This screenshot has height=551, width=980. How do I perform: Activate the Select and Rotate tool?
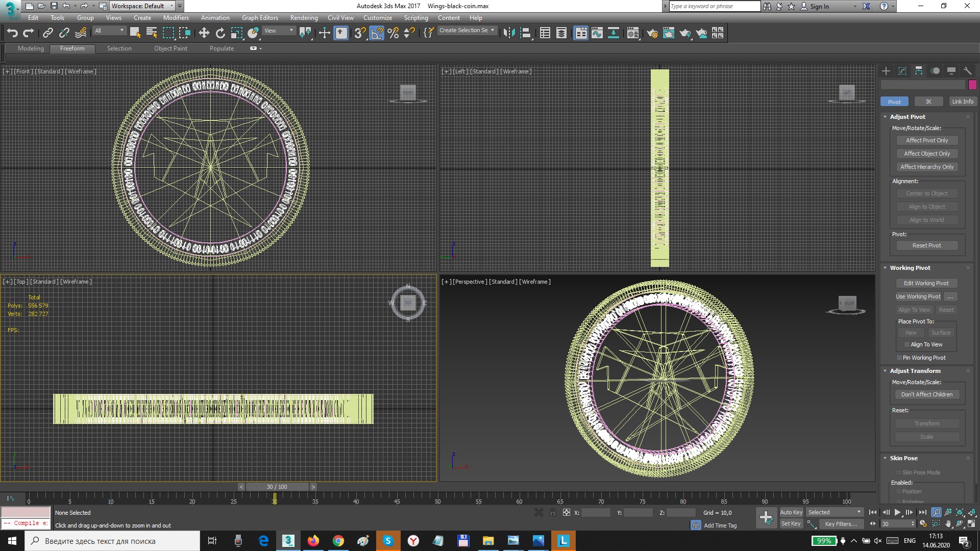pos(220,33)
